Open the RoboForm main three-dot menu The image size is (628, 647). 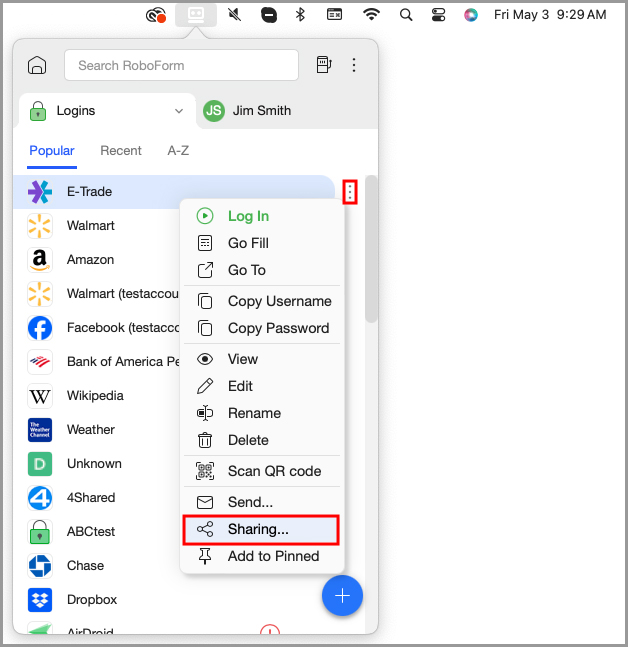tap(354, 65)
